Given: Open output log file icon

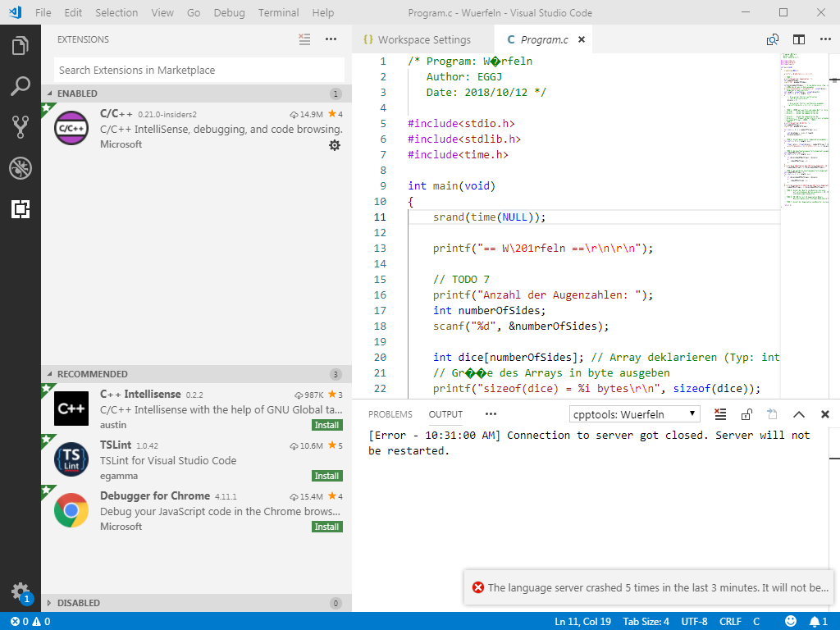Looking at the screenshot, I should [x=772, y=414].
